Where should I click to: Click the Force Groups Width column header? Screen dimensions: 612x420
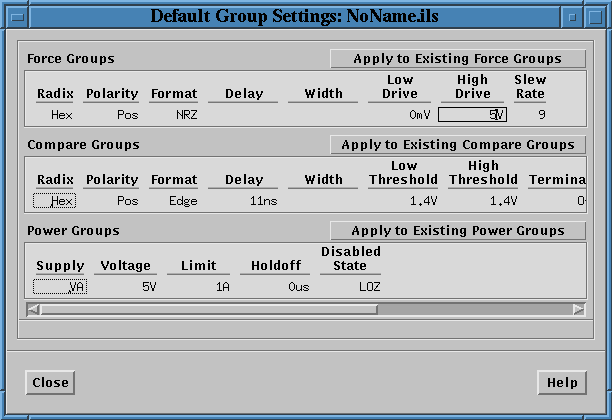[323, 94]
